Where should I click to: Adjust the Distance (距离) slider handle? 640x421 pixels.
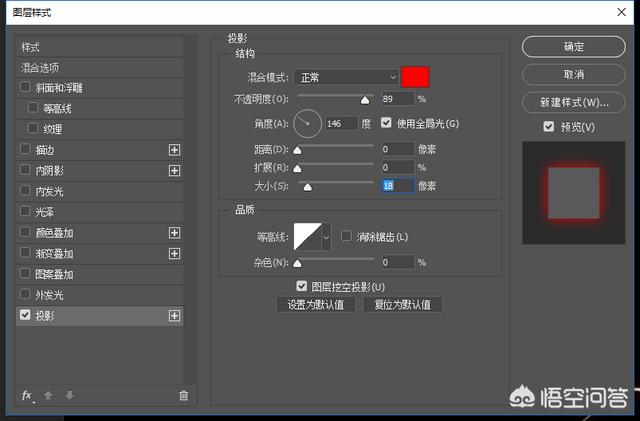(x=298, y=150)
